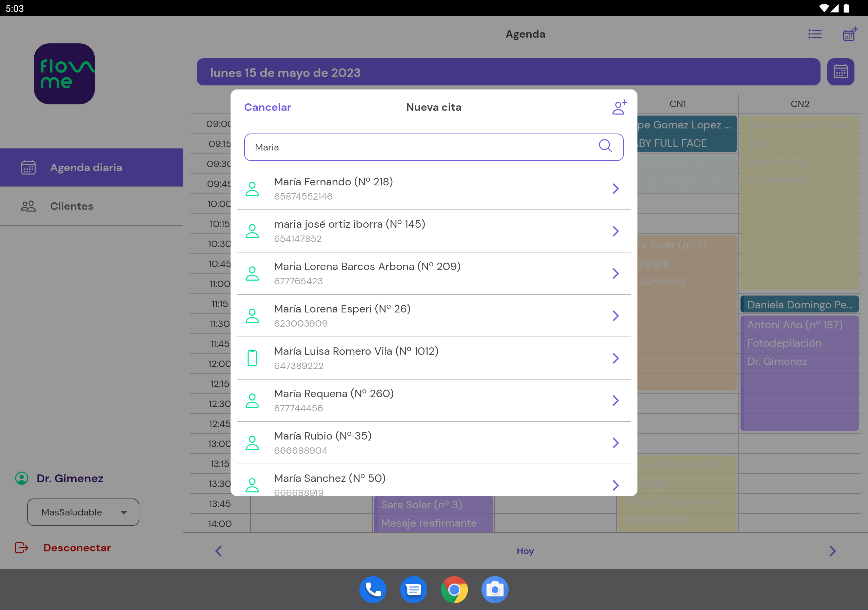
Task: Select client María Fernando (Nº 218)
Action: [x=434, y=189]
